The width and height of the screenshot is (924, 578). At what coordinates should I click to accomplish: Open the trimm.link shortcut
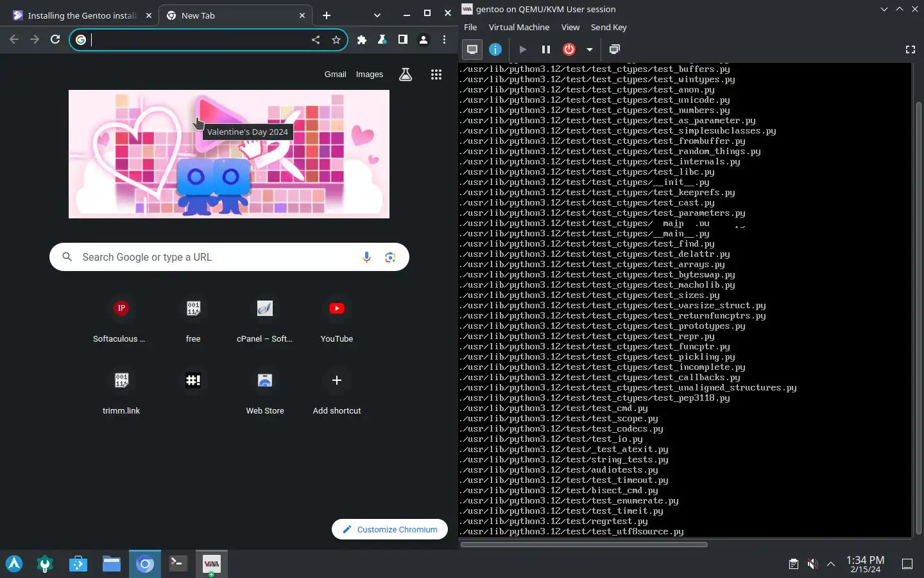121,390
